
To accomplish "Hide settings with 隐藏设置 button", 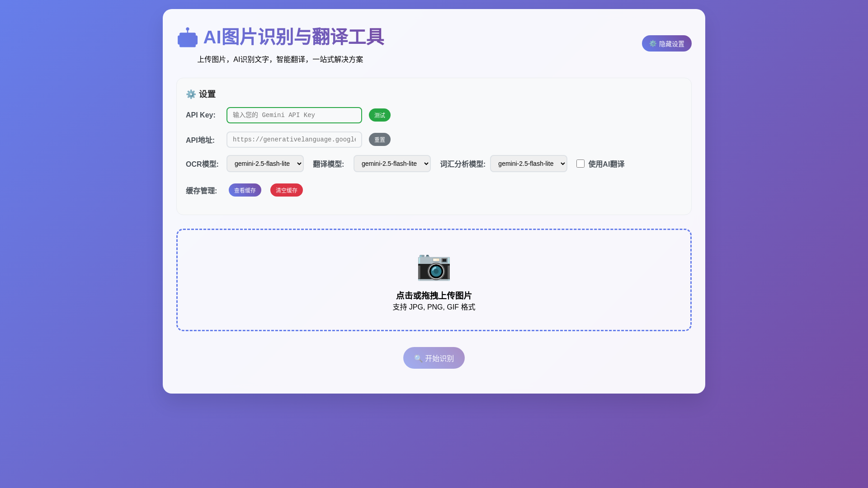I will click(667, 43).
